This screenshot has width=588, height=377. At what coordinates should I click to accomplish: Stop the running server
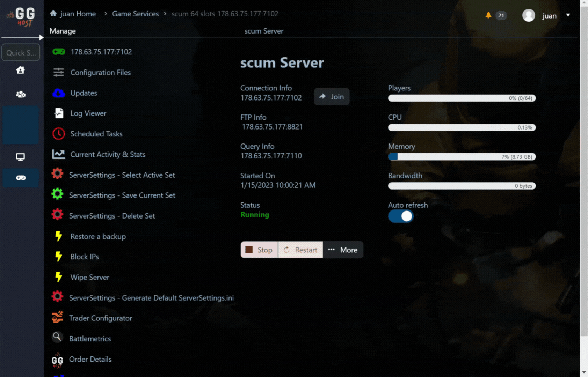(259, 250)
